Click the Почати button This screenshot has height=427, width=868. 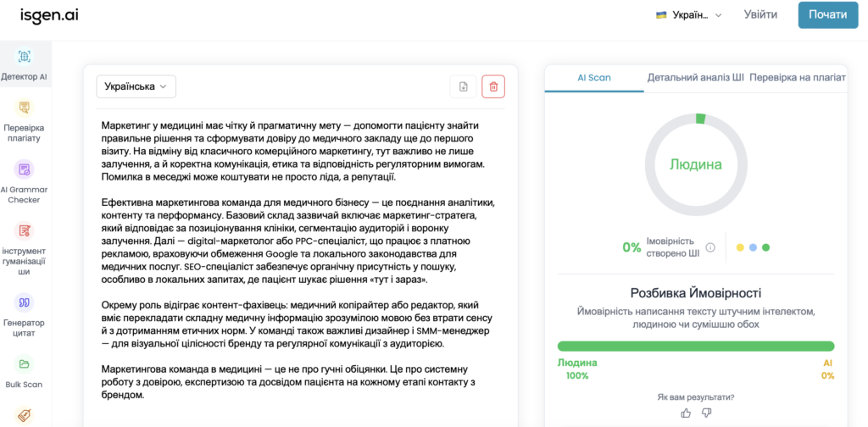(x=828, y=15)
